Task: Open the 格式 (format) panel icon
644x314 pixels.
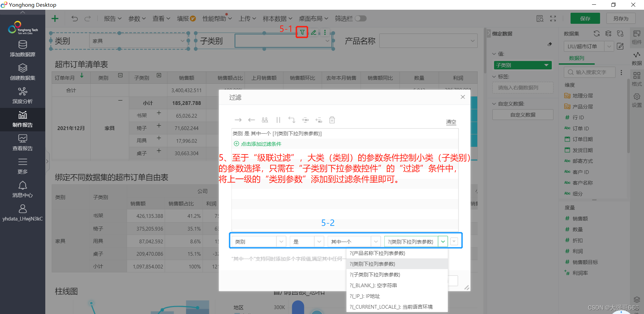Action: point(637,79)
